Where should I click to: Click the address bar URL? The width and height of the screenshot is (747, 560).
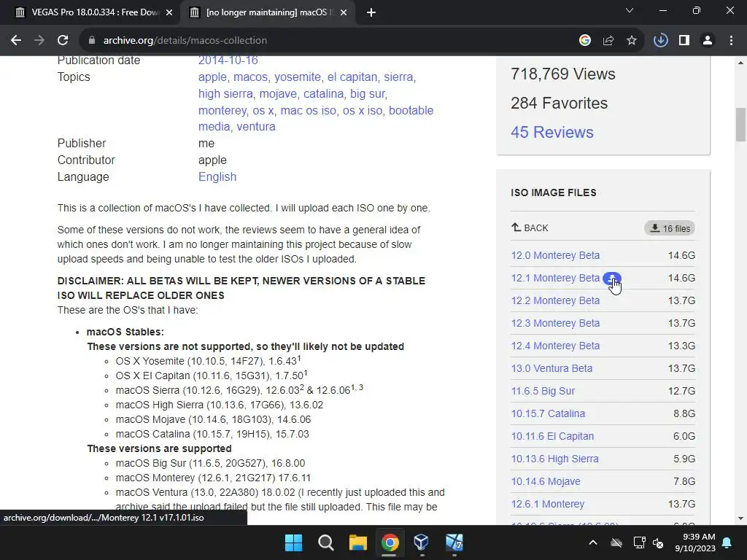[185, 41]
